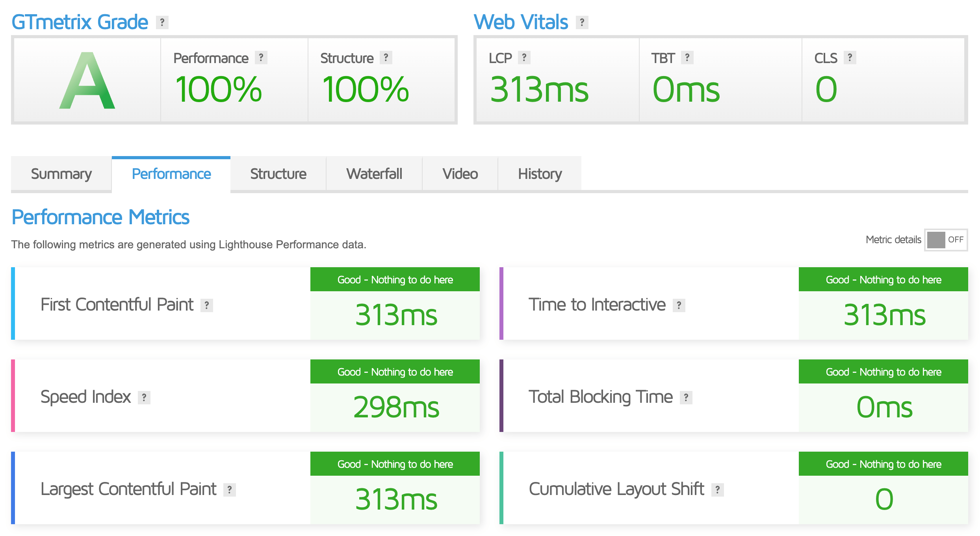Open the Structure tab
980x536 pixels.
tap(278, 174)
